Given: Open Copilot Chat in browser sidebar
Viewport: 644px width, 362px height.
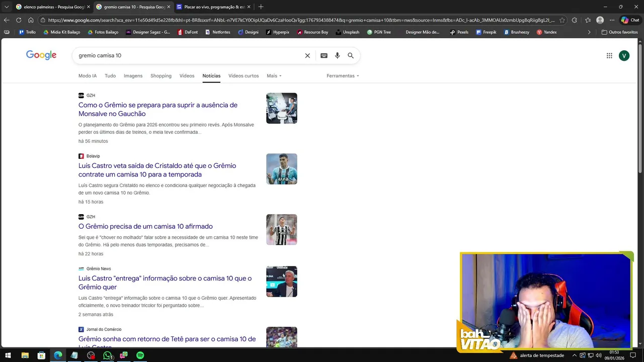Looking at the screenshot, I should pos(630,20).
